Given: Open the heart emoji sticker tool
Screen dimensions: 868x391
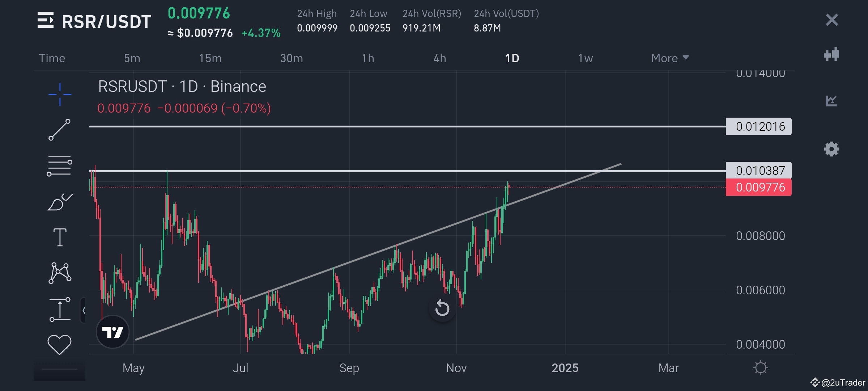Looking at the screenshot, I should [59, 342].
